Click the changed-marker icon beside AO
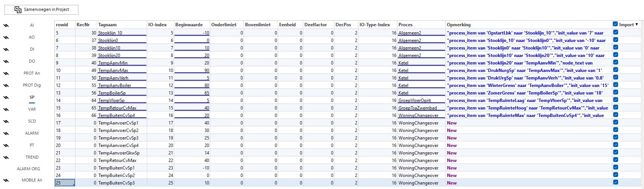644x189 pixels. pos(6,37)
